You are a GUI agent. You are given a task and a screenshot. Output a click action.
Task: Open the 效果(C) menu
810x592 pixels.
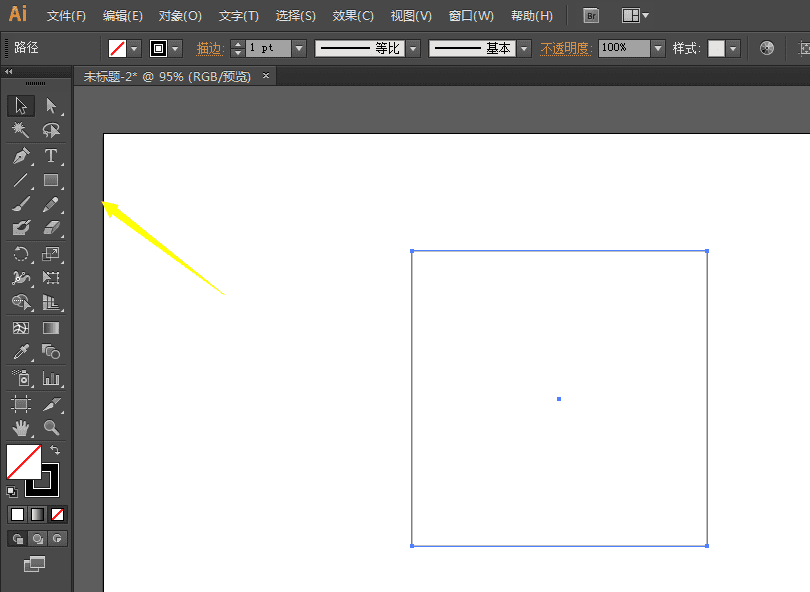(x=353, y=15)
